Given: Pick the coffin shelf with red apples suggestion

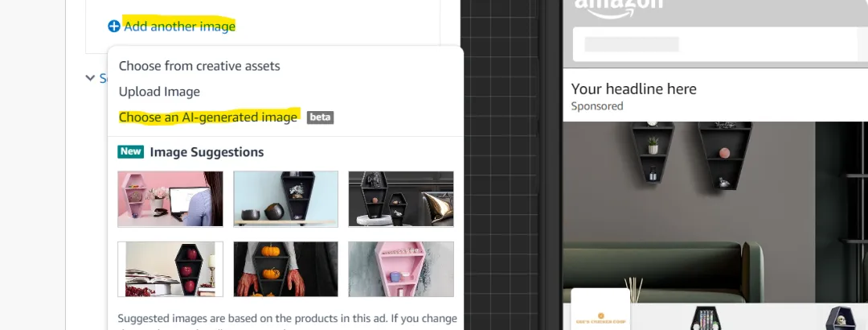Looking at the screenshot, I should [170, 269].
